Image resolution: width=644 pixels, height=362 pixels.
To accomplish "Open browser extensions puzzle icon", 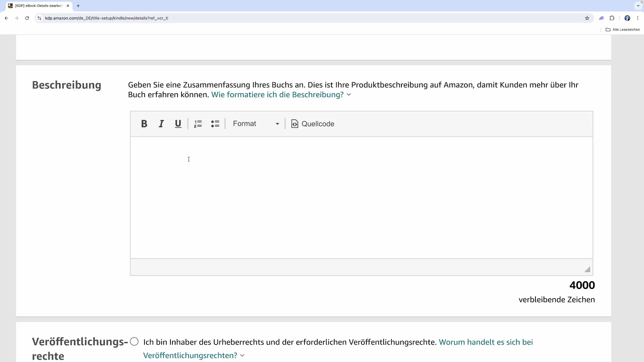I will (x=612, y=18).
